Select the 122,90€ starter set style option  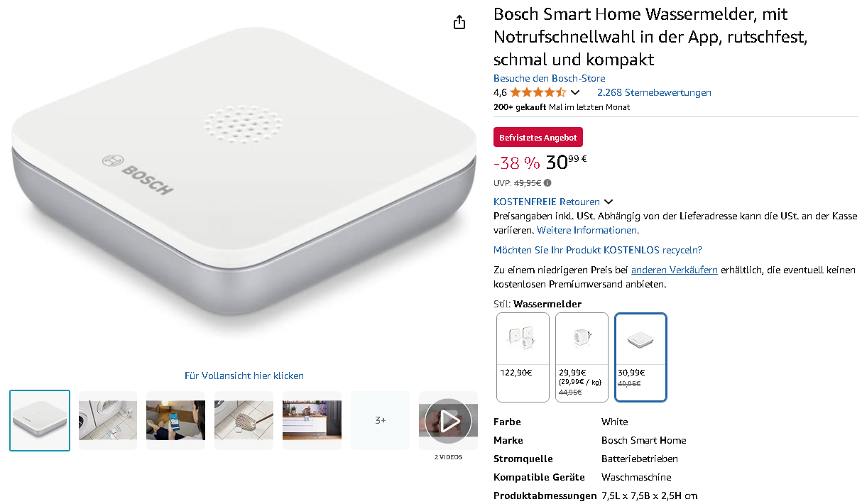pos(523,357)
